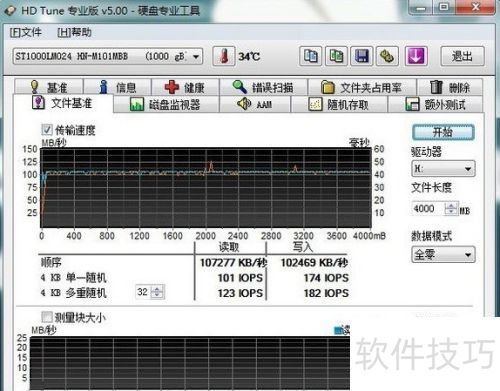Switch to 错误扫描 error scan tab

point(263,87)
